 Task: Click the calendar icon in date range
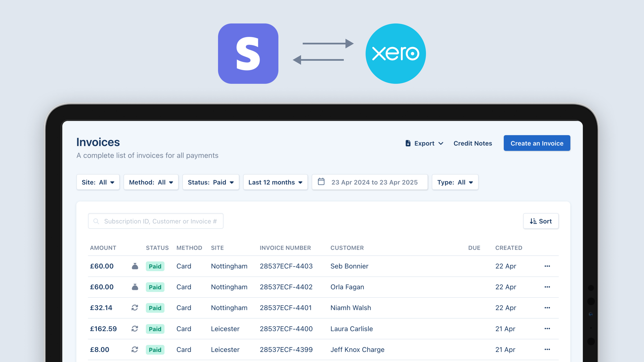(321, 182)
